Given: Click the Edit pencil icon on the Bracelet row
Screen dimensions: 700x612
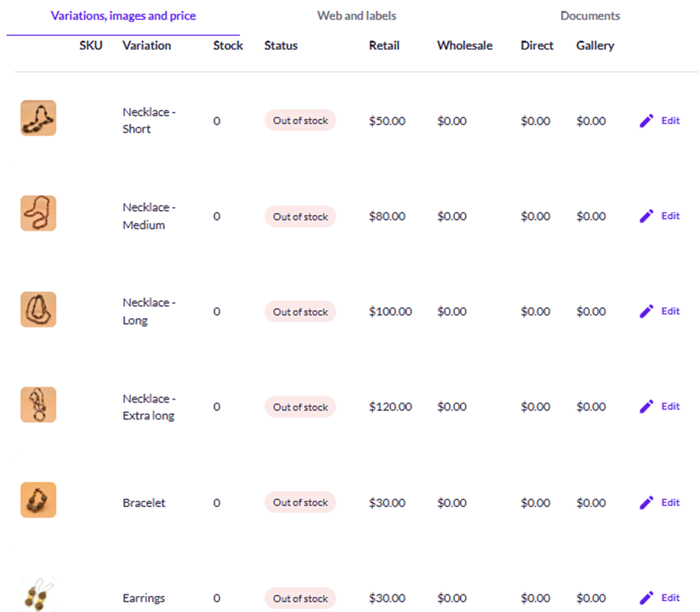Looking at the screenshot, I should click(x=646, y=502).
